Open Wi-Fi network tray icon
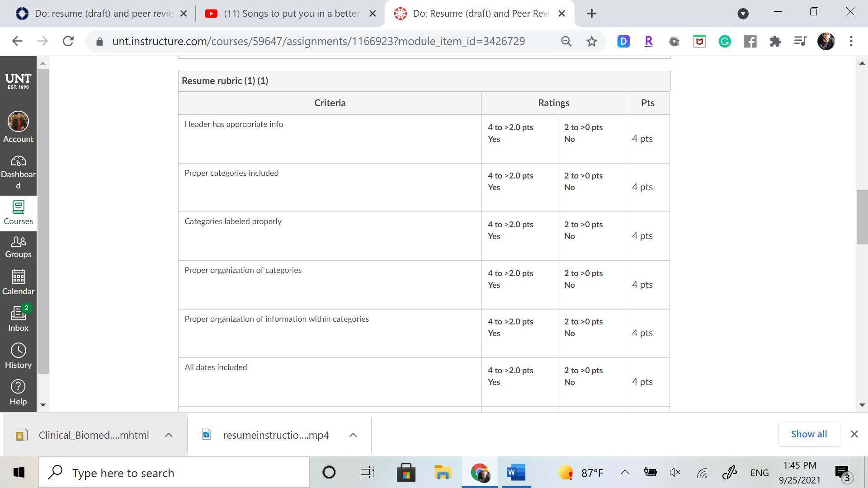 pos(702,473)
